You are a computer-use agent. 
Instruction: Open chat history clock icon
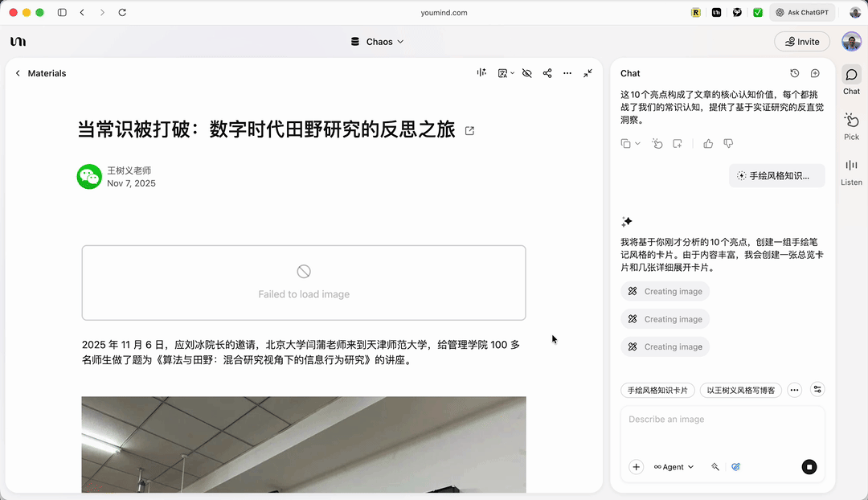click(x=795, y=73)
